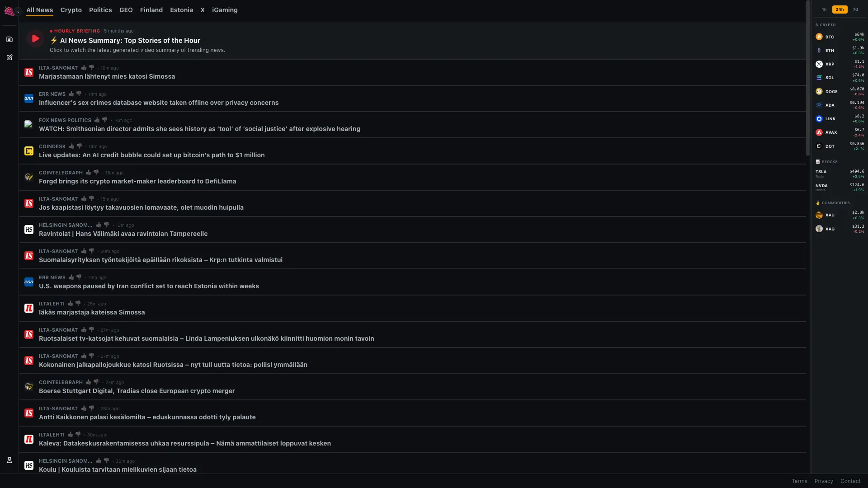Thumbs down the Smithsonian director story

click(105, 120)
